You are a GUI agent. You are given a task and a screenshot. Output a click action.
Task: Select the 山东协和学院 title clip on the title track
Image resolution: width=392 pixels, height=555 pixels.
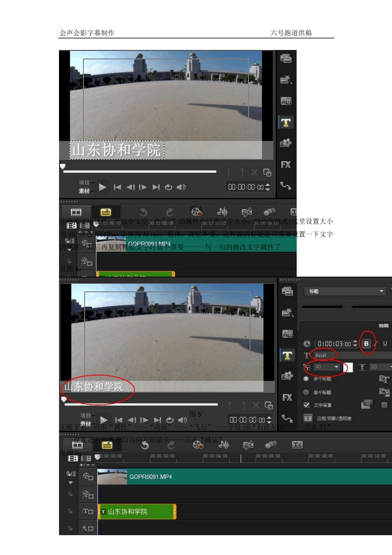(x=137, y=512)
